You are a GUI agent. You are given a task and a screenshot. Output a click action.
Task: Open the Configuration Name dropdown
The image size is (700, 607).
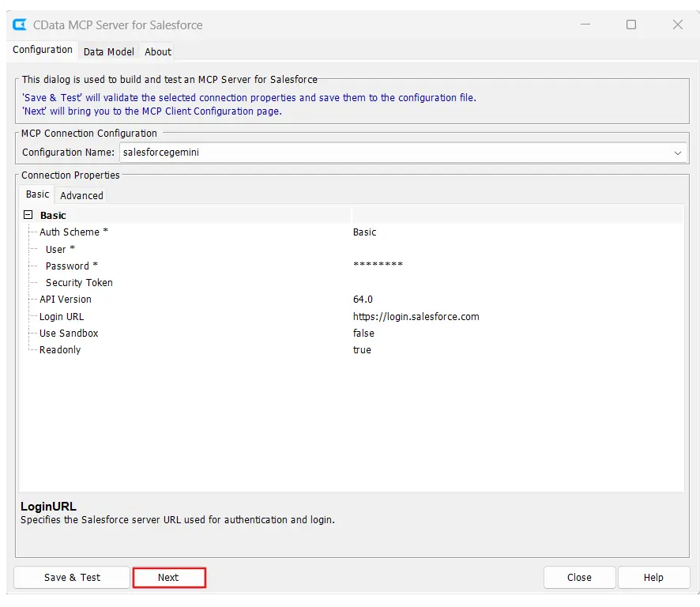pyautogui.click(x=677, y=153)
